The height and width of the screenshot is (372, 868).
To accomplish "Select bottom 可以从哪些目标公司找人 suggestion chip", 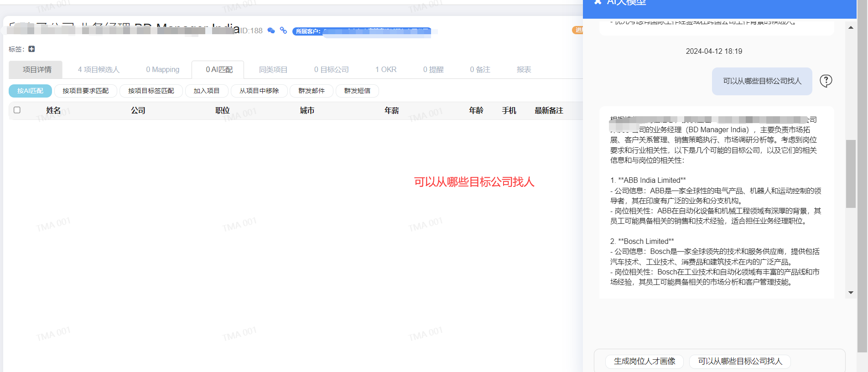I will pyautogui.click(x=740, y=361).
